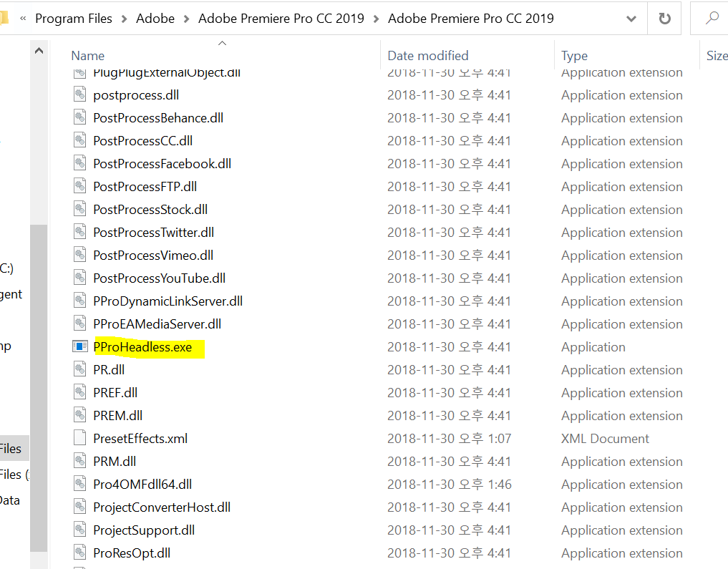Image resolution: width=728 pixels, height=569 pixels.
Task: Click the PostProcessYouTube.dll file icon
Action: coord(80,278)
